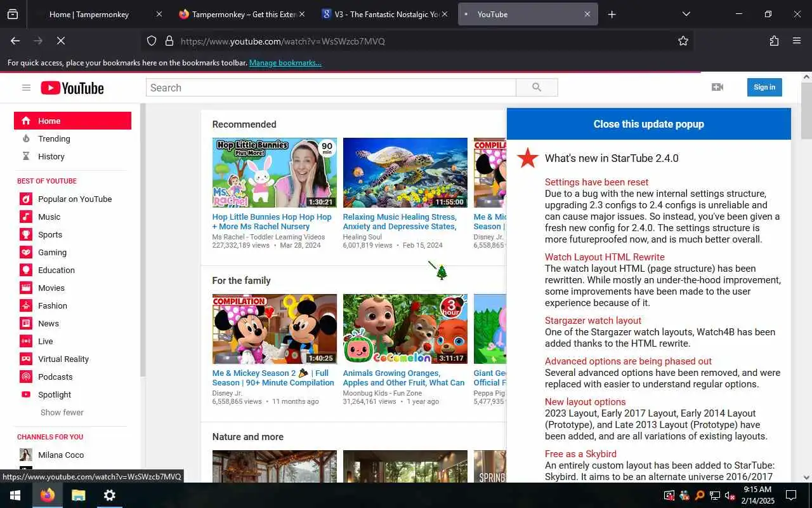Click Firefox in the taskbar
The width and height of the screenshot is (812, 508).
(48, 495)
